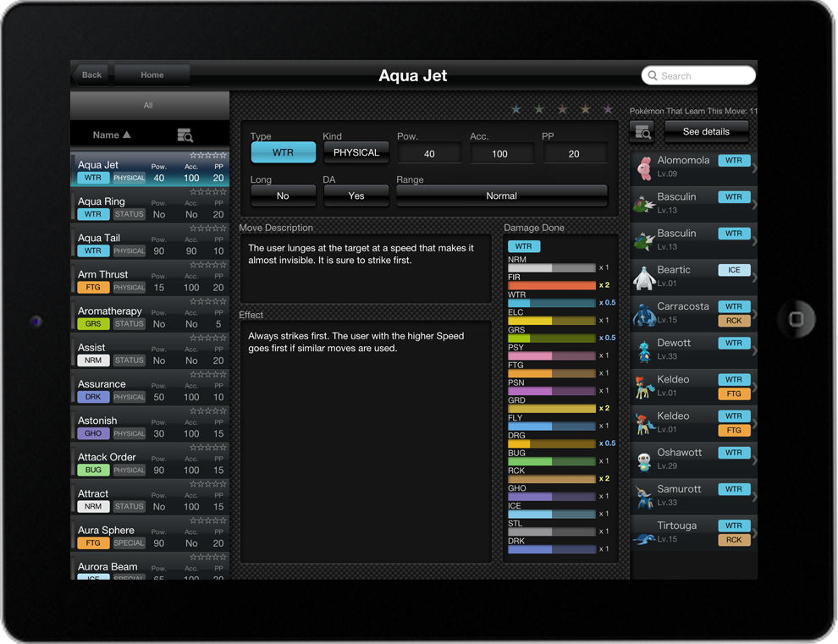This screenshot has height=644, width=838.
Task: Open Assurance move entry
Action: tap(150, 388)
